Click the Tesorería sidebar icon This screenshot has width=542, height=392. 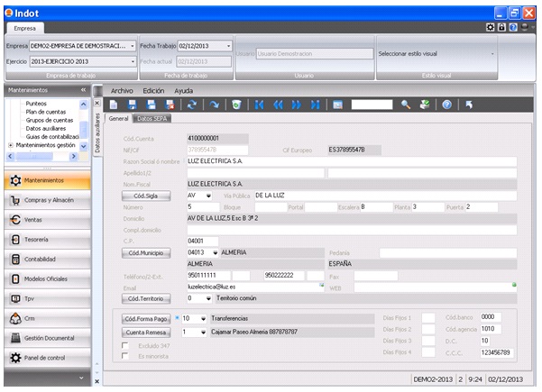[x=15, y=239]
